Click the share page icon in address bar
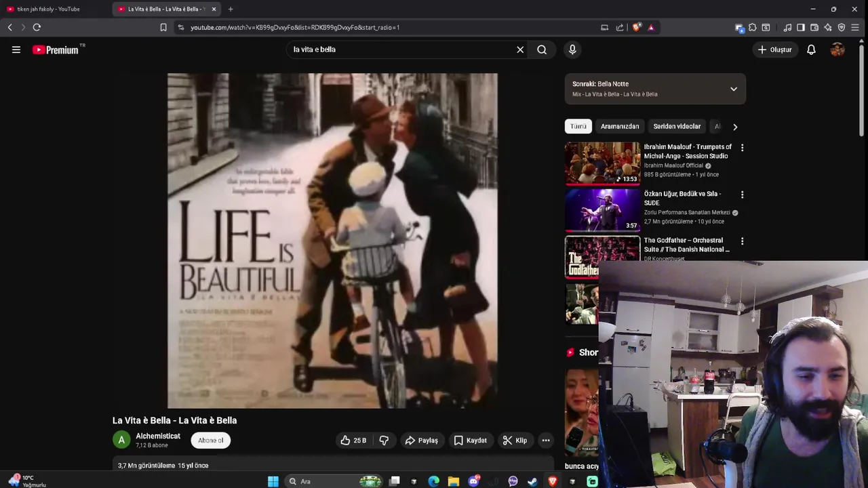This screenshot has width=868, height=488. (620, 28)
